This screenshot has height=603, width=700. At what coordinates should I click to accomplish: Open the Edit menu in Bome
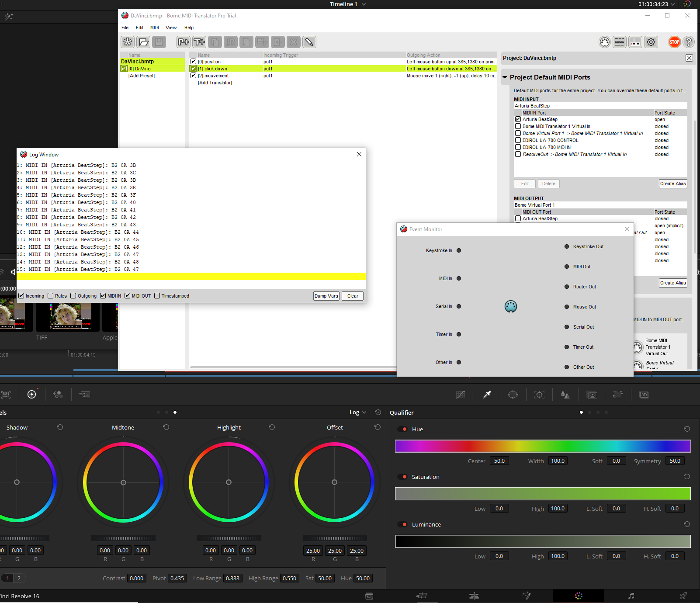pos(139,28)
